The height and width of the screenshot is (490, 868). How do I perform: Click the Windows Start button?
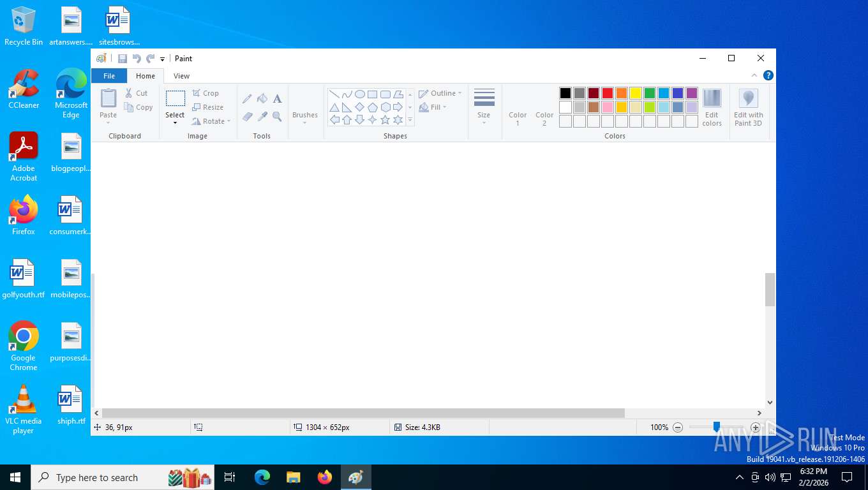point(15,477)
